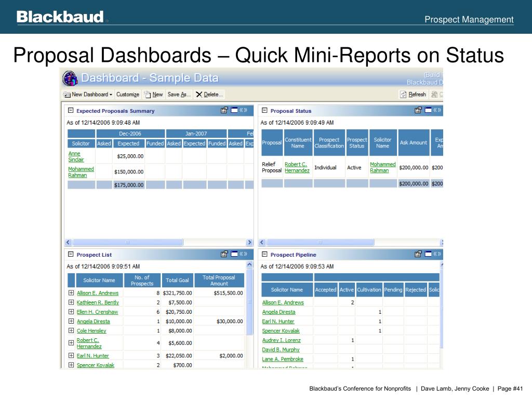Open Allison E. Andrews link in Prospect Pipeline

(283, 302)
